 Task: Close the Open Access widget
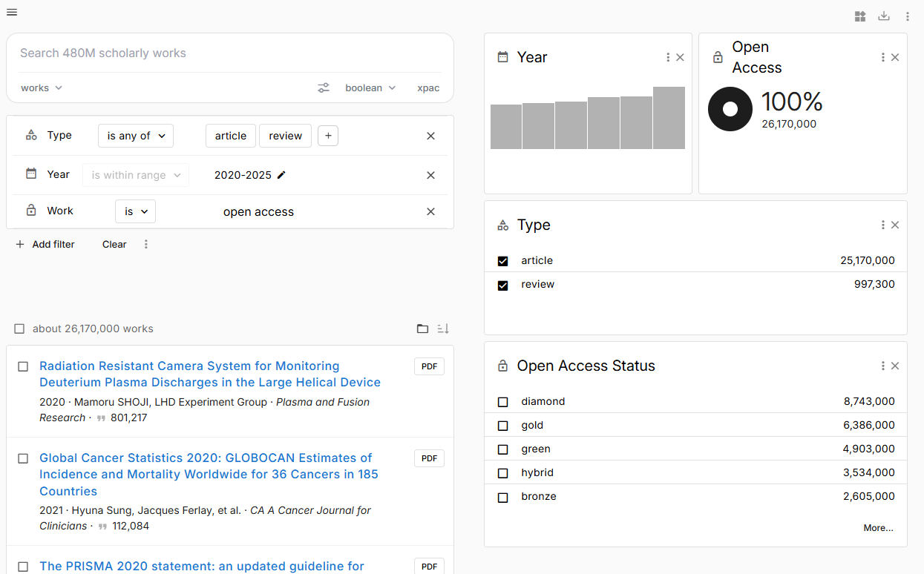(895, 57)
